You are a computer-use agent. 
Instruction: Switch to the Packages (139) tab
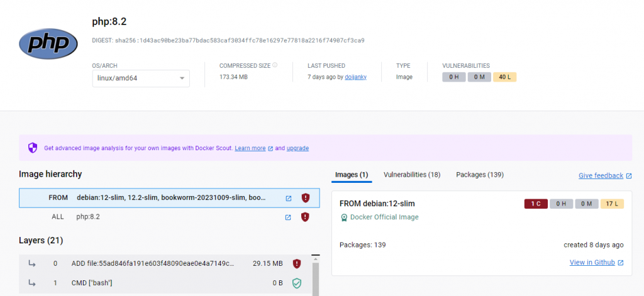[480, 175]
